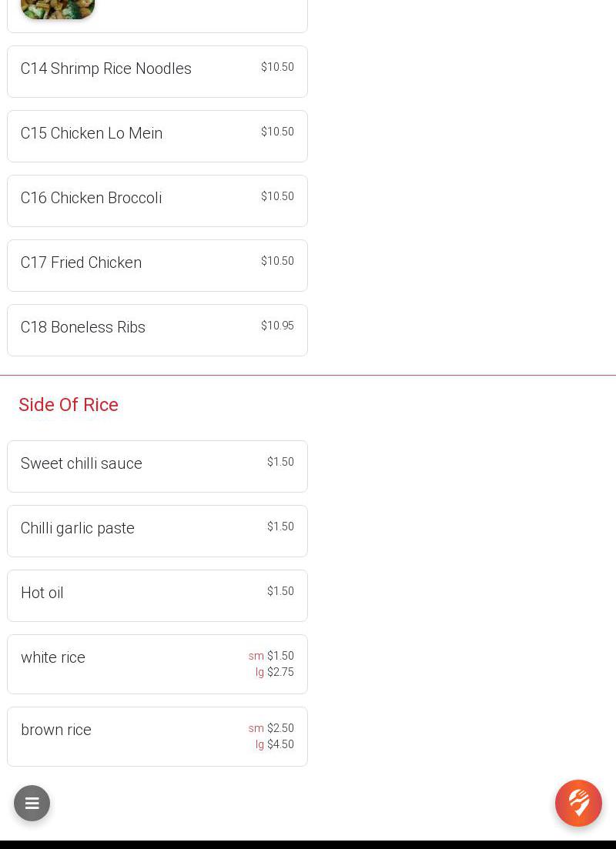
Task: Click the $10.95 Boneless Ribs price
Action: pyautogui.click(x=277, y=326)
